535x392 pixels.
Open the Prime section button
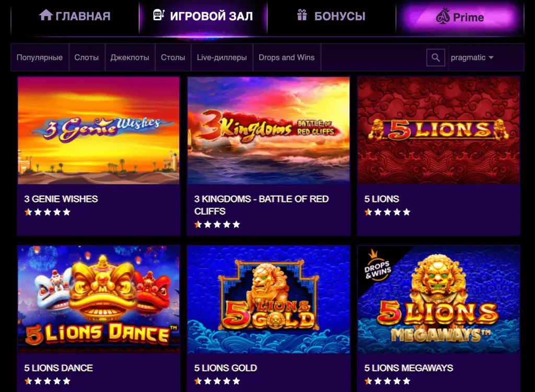460,17
